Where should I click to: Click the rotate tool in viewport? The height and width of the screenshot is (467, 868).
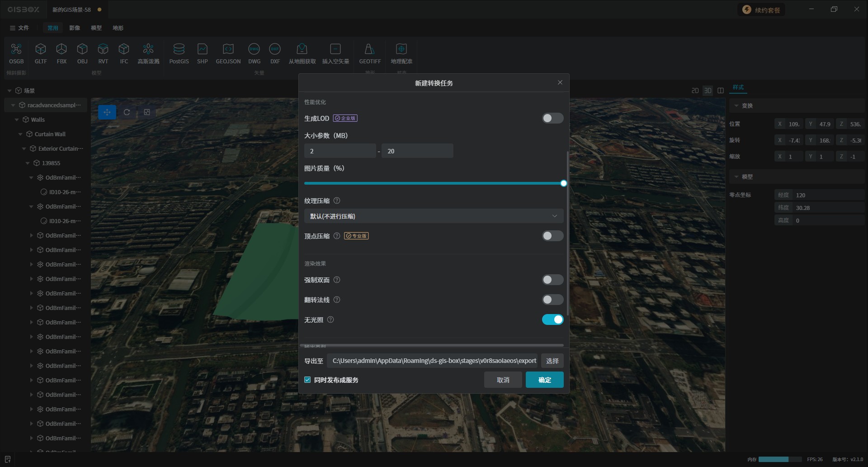click(127, 112)
